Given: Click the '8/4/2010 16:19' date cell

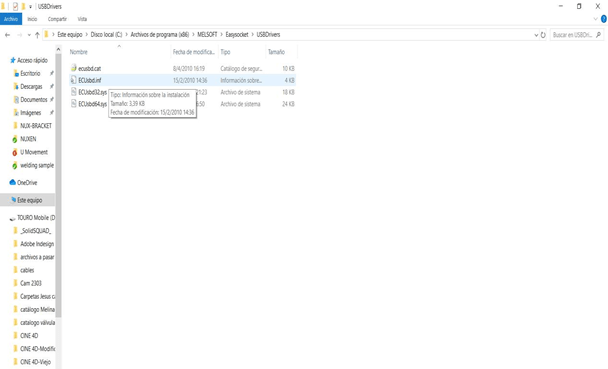Looking at the screenshot, I should tap(188, 69).
